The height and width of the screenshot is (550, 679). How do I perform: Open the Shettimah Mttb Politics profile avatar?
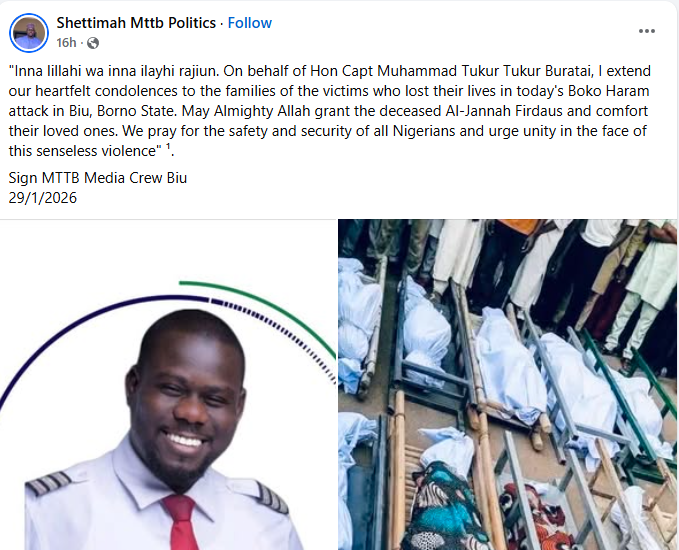[x=29, y=33]
